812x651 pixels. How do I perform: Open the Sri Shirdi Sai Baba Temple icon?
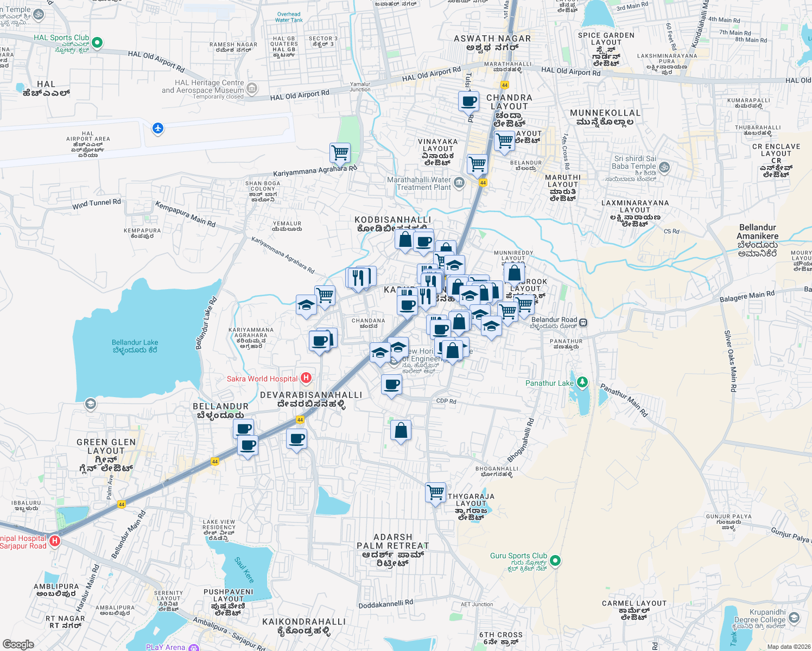pos(663,168)
